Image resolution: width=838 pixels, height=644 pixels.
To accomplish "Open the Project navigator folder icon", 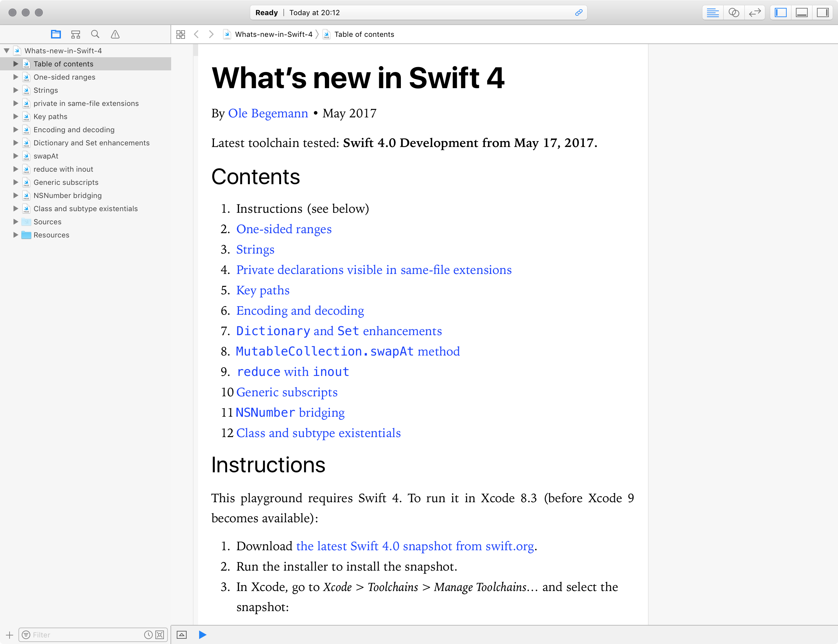I will (x=56, y=35).
